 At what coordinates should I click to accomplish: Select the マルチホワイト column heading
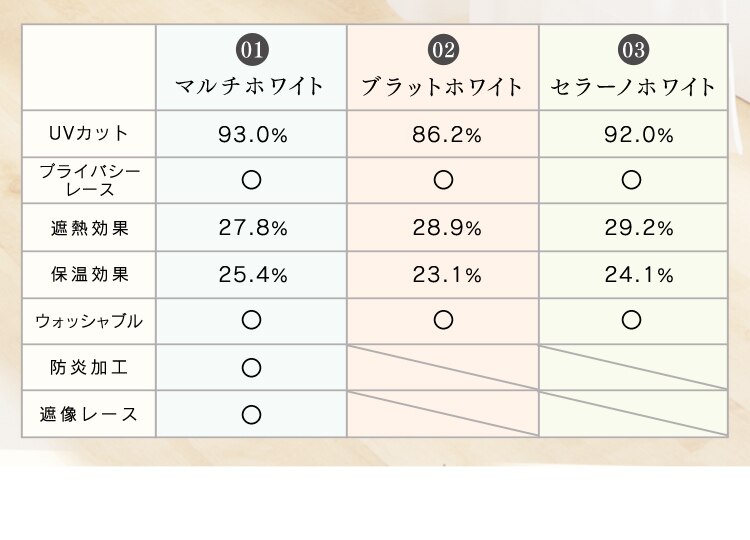[251, 87]
